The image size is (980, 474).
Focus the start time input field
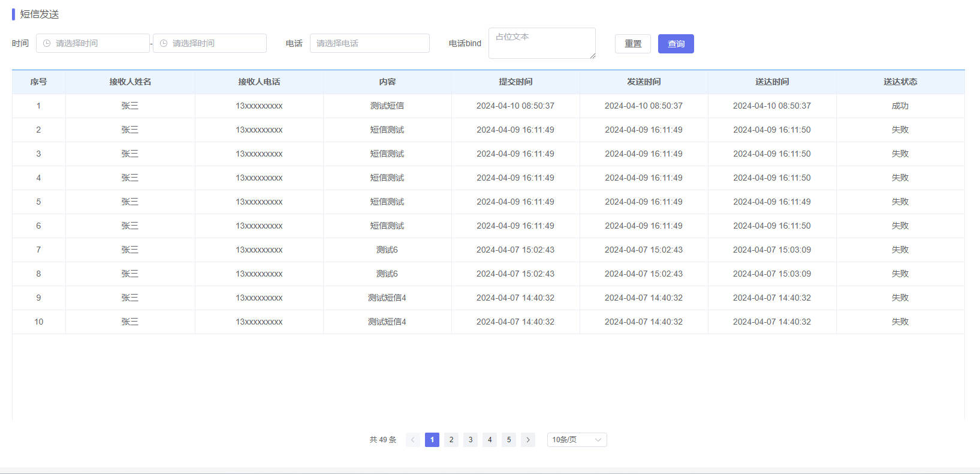[x=93, y=43]
